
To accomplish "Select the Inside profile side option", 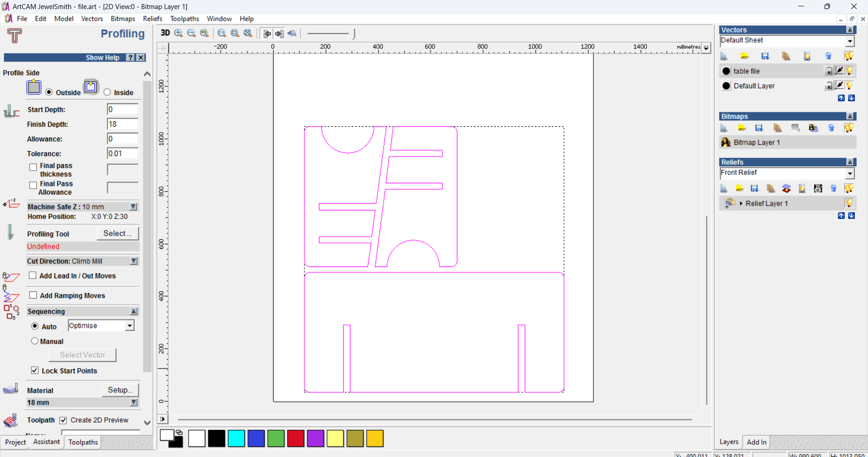I will pyautogui.click(x=107, y=92).
